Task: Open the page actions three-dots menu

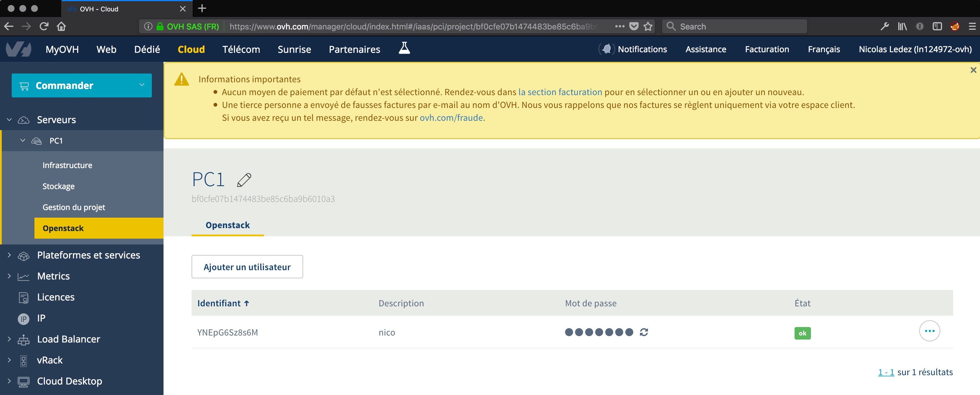Action: click(620, 26)
